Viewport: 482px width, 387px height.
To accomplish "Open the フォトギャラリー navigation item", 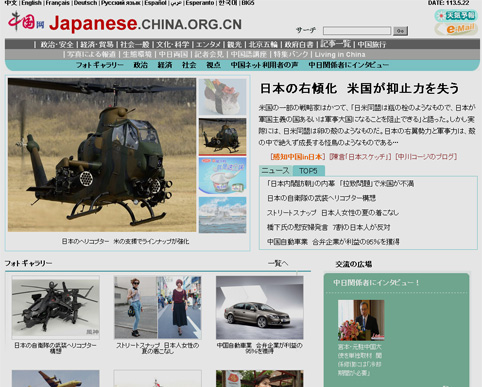I will (x=99, y=65).
